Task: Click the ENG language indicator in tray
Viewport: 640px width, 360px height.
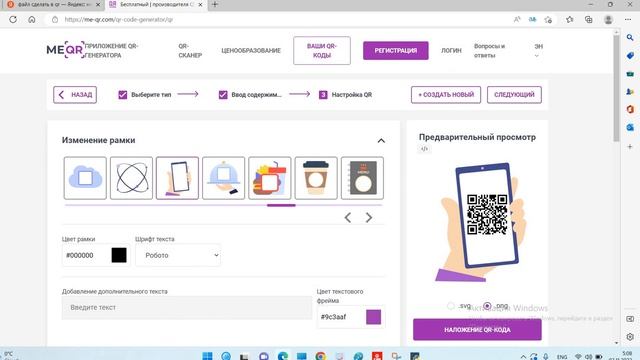Action: 562,357
